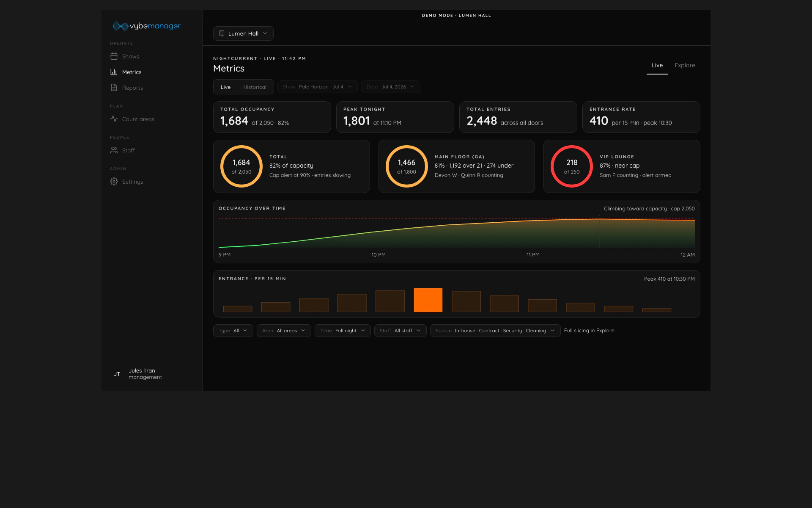Click the Metrics bar chart icon

[x=114, y=72]
